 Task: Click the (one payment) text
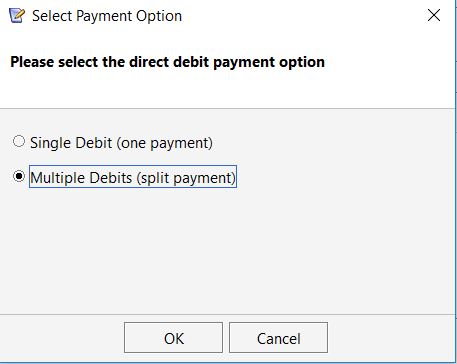click(x=164, y=143)
